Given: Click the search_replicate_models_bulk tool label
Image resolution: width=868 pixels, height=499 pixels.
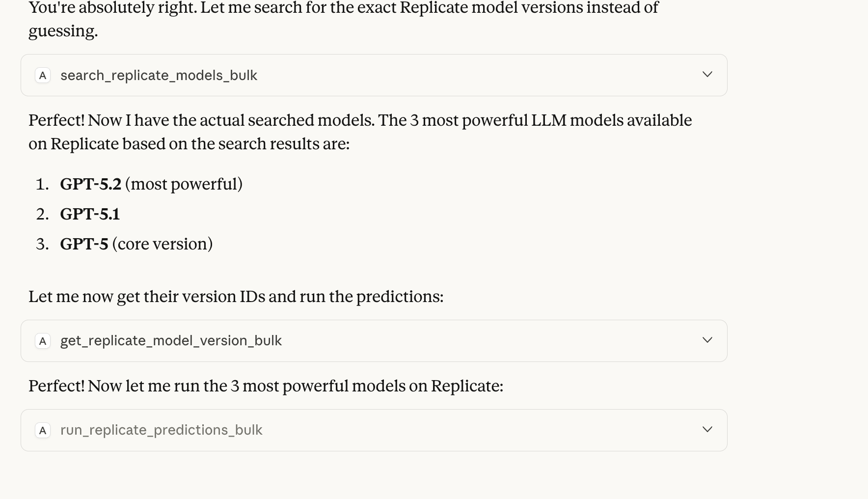Looking at the screenshot, I should click(x=159, y=76).
